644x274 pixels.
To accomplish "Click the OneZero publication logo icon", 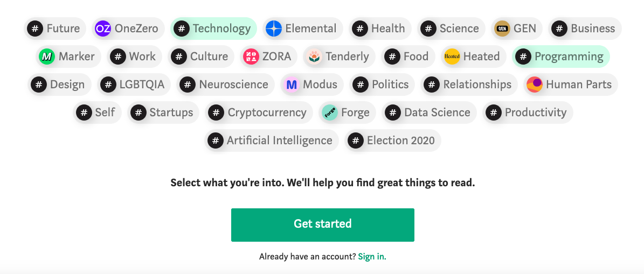I will tap(103, 29).
